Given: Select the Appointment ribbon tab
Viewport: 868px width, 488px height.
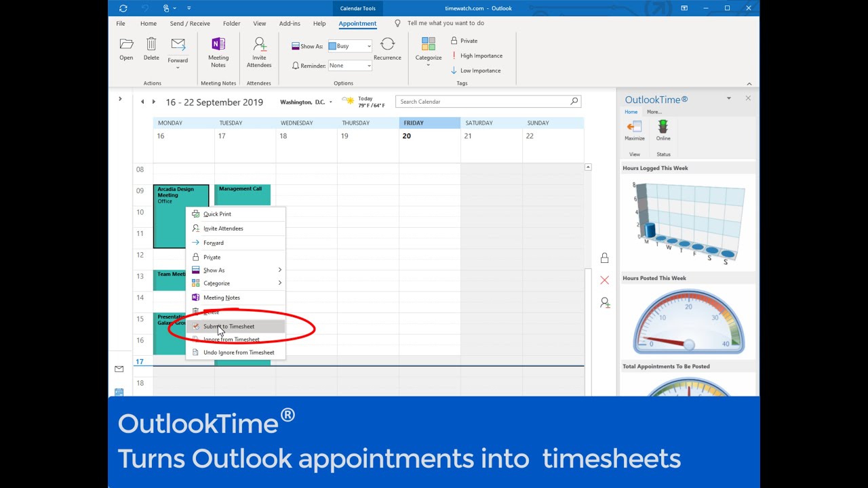Looking at the screenshot, I should [357, 23].
